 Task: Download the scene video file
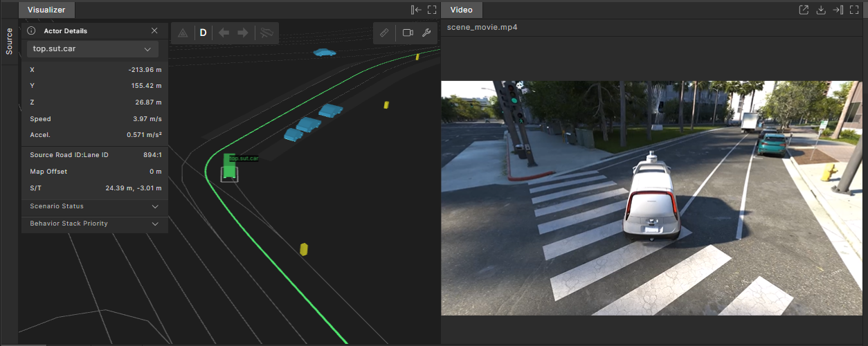(x=821, y=10)
